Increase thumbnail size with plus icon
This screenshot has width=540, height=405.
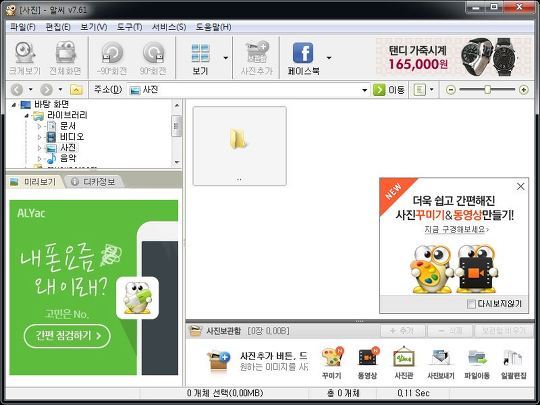point(523,90)
